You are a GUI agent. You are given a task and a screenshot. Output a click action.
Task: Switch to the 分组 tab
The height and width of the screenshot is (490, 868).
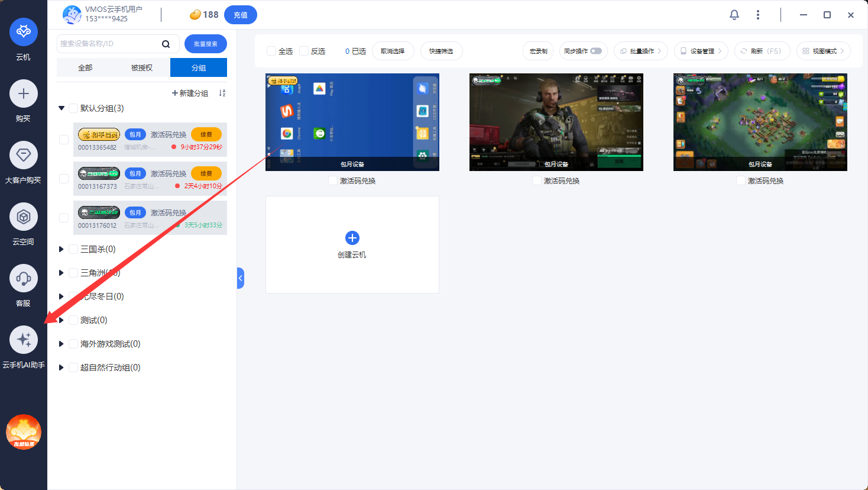pos(199,67)
